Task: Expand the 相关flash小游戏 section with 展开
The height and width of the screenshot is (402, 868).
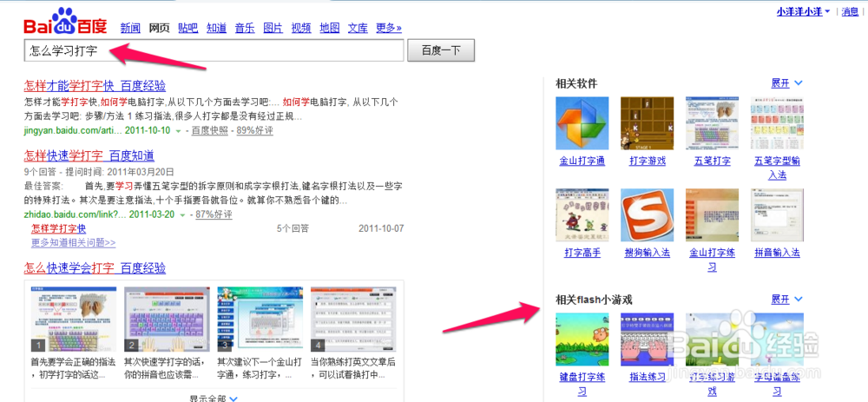Action: [x=786, y=300]
